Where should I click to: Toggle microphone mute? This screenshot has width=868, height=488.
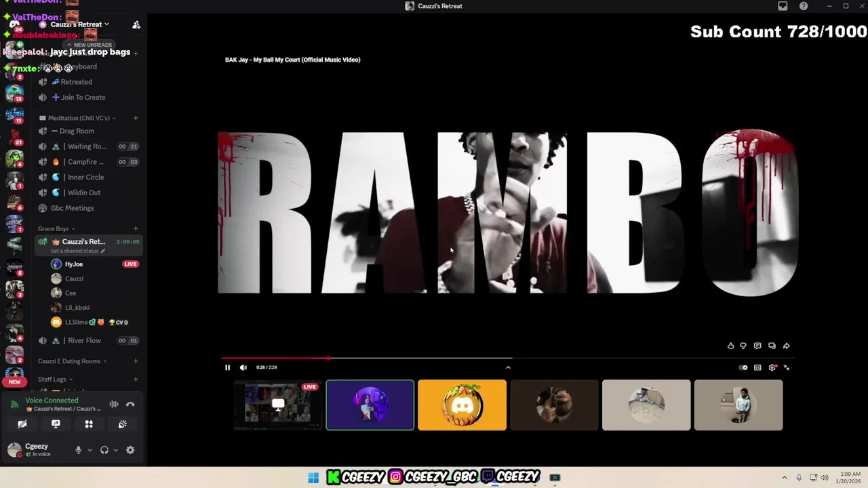coord(79,450)
